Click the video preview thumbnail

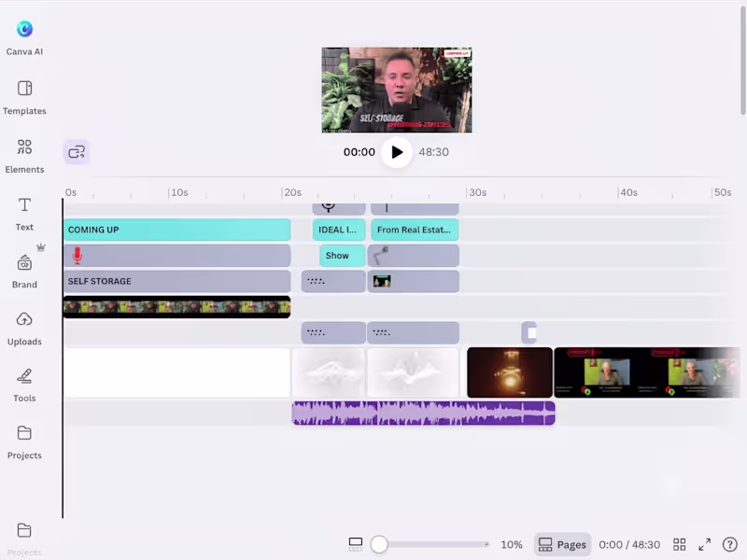pos(397,90)
